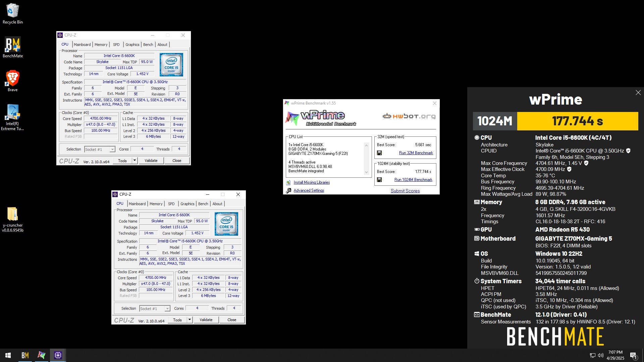Open the volume icon in system tray
The width and height of the screenshot is (644, 362).
[x=600, y=355]
